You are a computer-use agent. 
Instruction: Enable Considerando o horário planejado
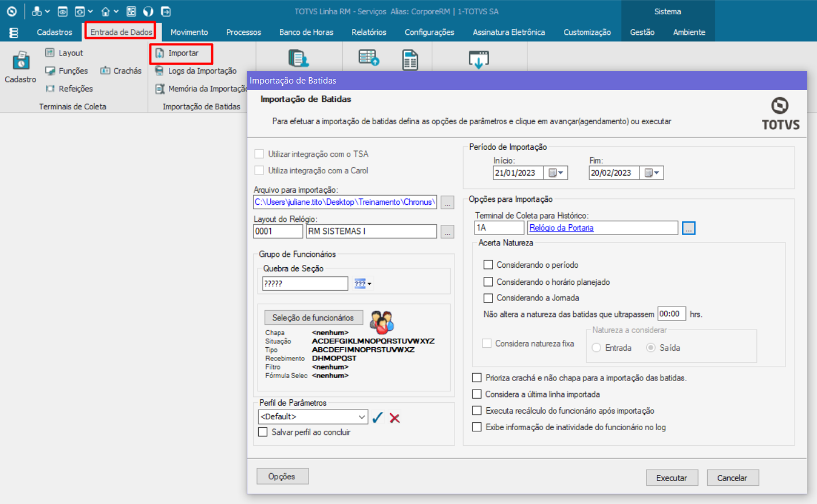click(488, 282)
